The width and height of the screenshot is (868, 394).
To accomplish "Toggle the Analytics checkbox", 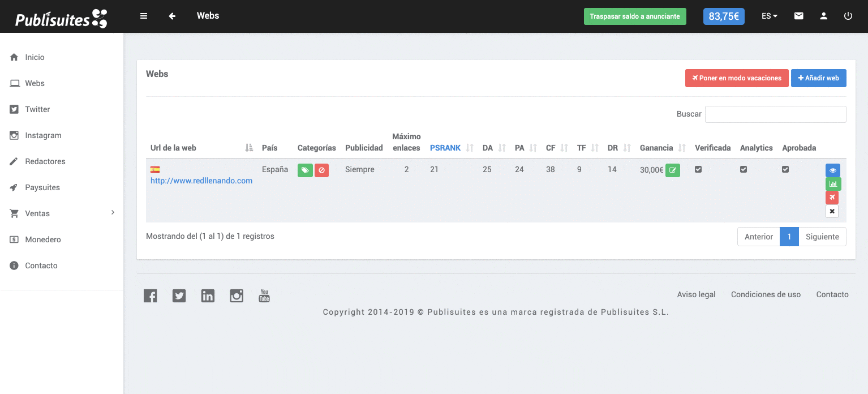I will [744, 169].
